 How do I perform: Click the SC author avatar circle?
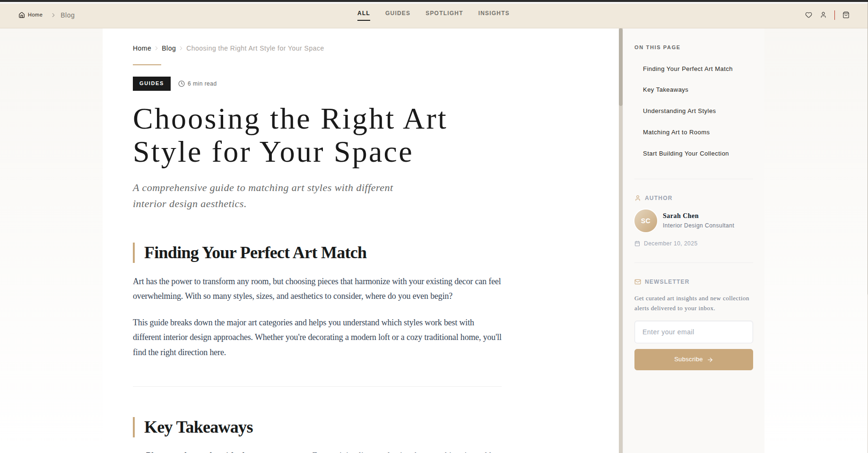click(x=645, y=221)
